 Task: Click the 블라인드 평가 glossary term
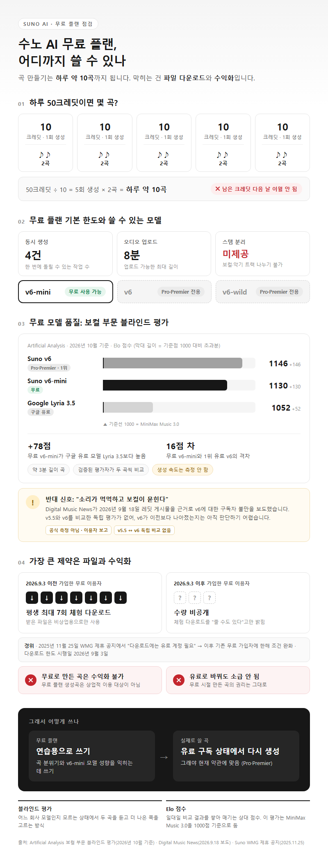click(x=35, y=809)
